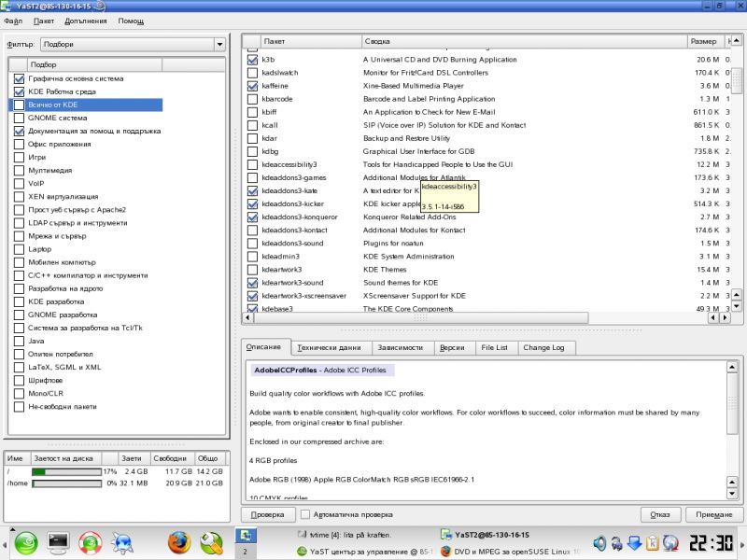Select the kdeartwork3-sound package row

coord(488,283)
